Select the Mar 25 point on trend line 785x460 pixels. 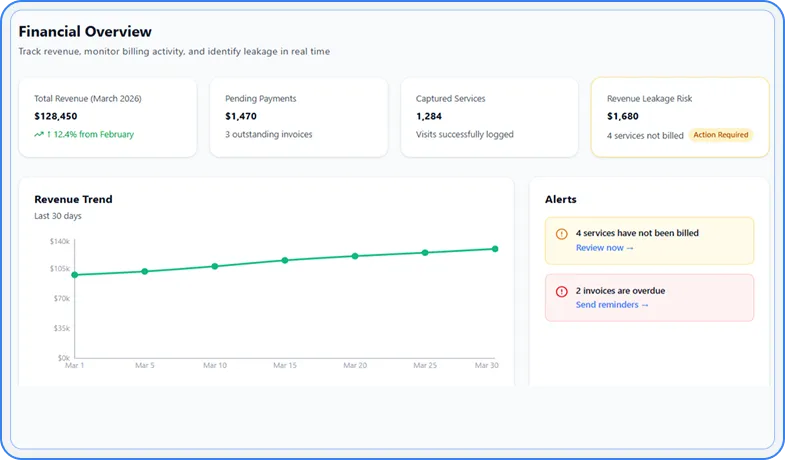tap(425, 252)
